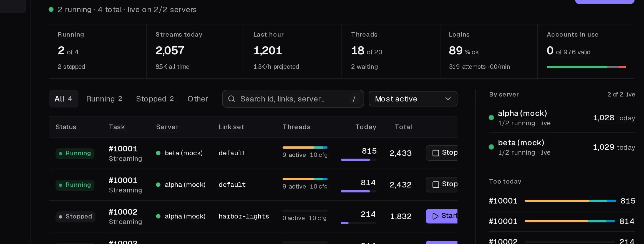Click the Threads 18 of 20 card

click(391, 51)
